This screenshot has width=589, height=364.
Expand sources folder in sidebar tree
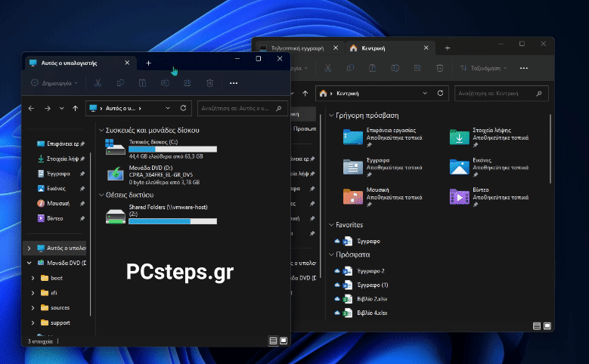[x=33, y=307]
